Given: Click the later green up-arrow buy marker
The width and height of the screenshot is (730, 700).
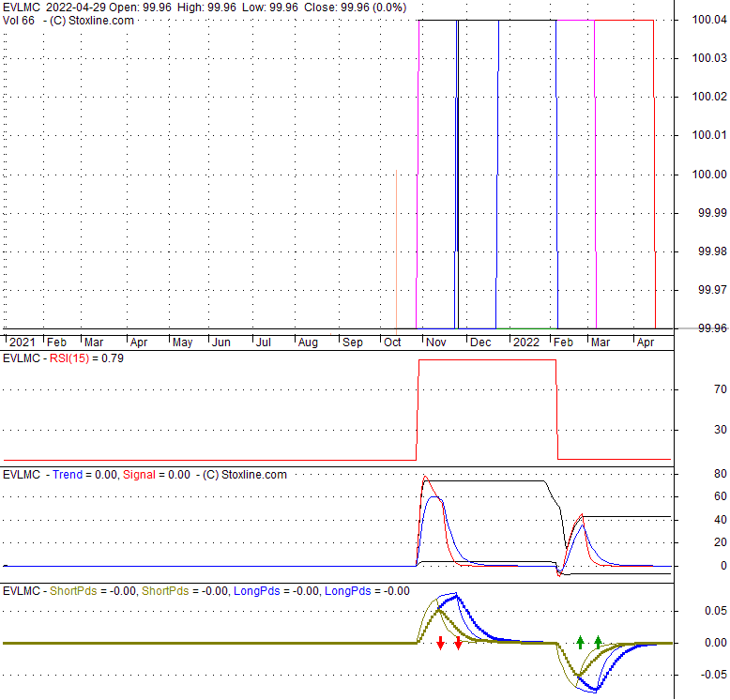Looking at the screenshot, I should click(599, 643).
